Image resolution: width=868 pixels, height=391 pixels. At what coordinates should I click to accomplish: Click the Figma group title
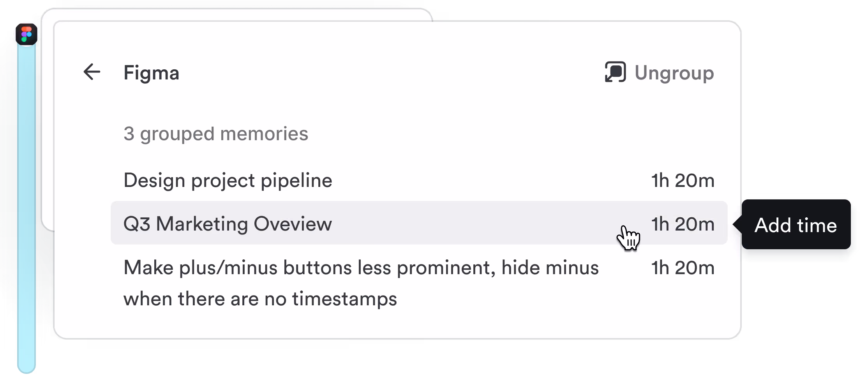151,73
